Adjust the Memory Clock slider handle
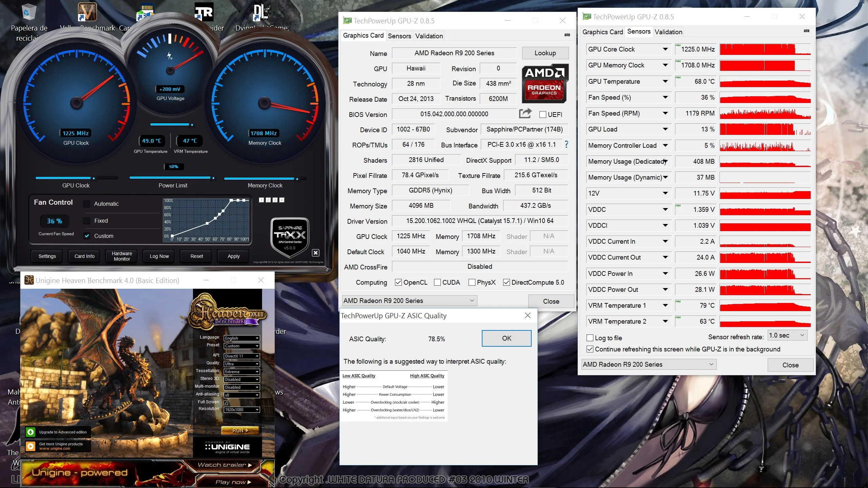The height and width of the screenshot is (488, 868). [x=297, y=179]
